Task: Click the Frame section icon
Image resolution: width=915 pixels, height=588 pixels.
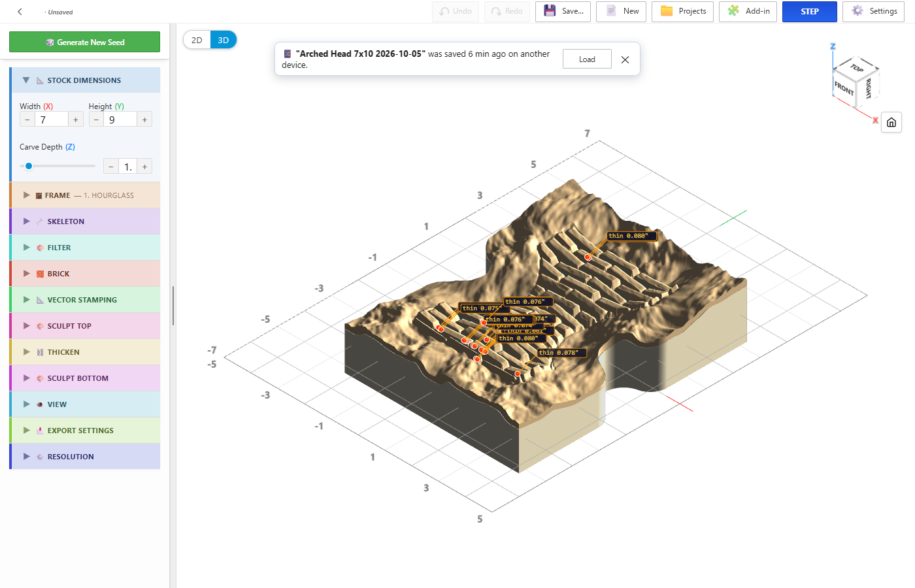Action: (x=39, y=195)
